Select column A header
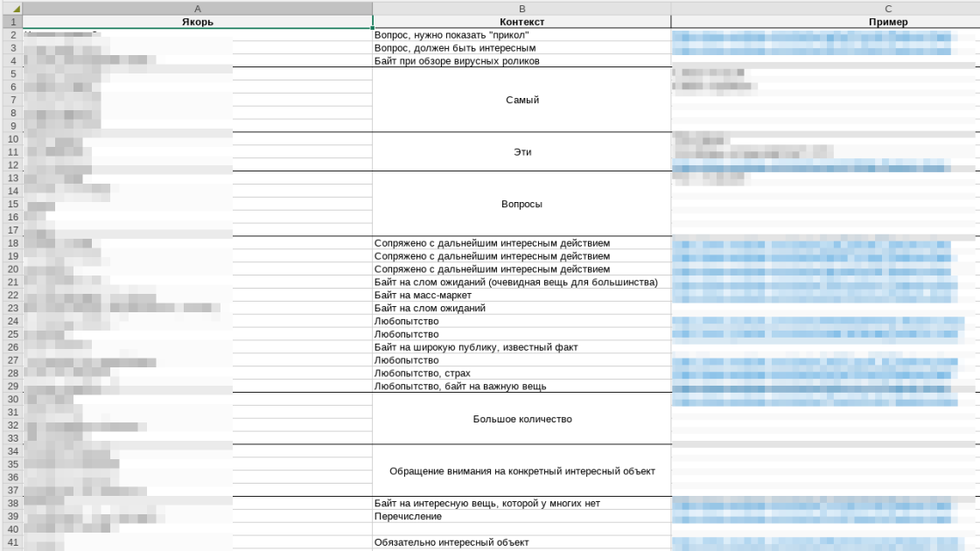980x551 pixels. 198,9
